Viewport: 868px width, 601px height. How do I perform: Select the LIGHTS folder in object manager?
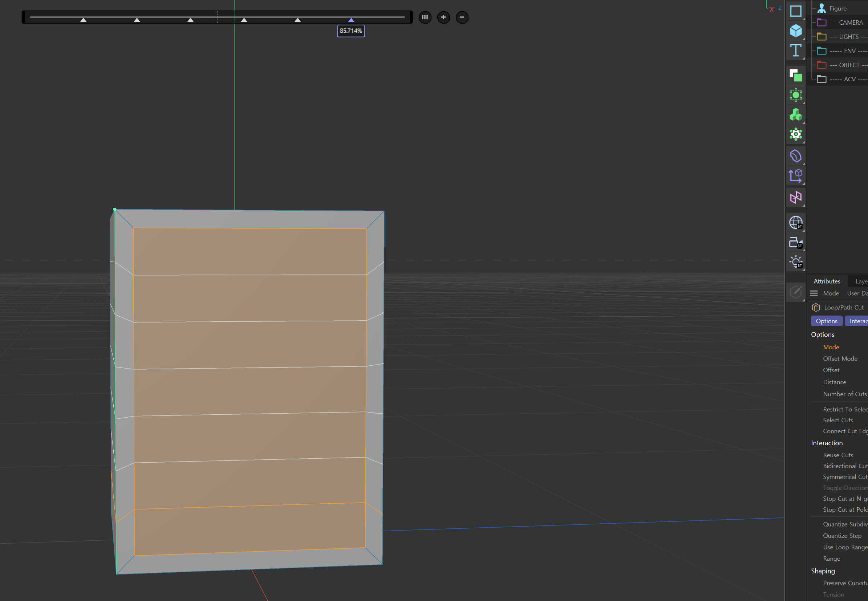[x=848, y=37]
